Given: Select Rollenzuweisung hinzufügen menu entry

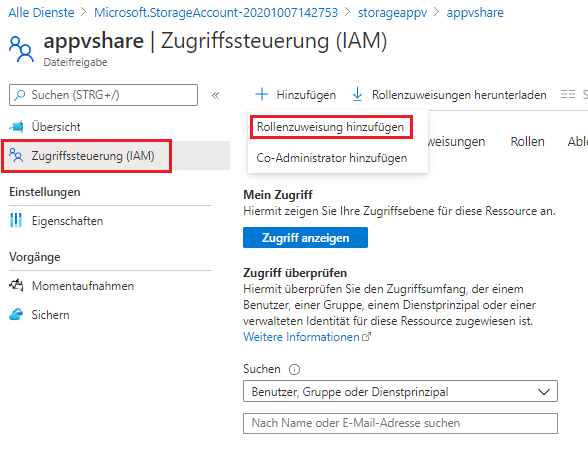Looking at the screenshot, I should [x=330, y=127].
